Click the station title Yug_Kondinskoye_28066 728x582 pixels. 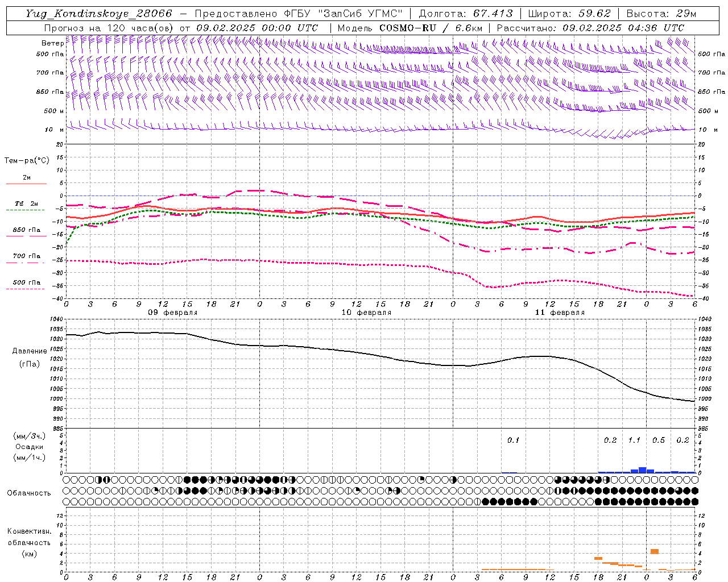(x=98, y=14)
